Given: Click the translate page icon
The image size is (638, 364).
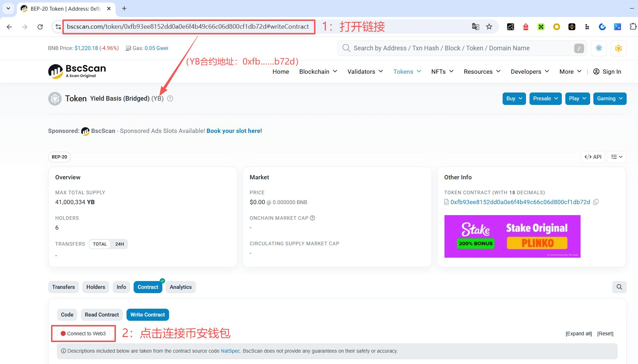Looking at the screenshot, I should coord(475,27).
